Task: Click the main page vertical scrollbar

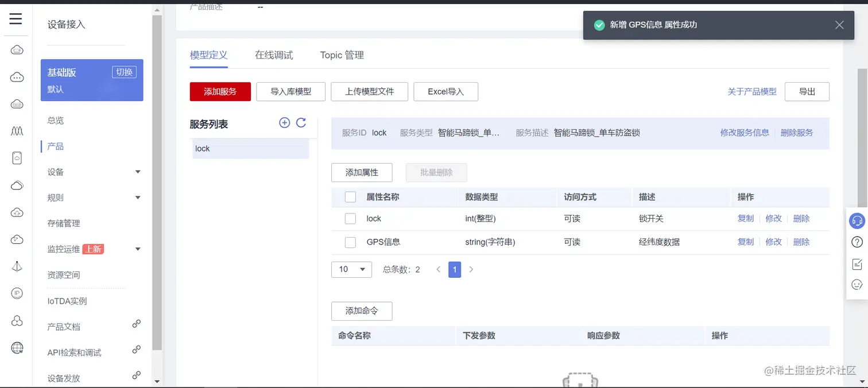Action: (863, 138)
